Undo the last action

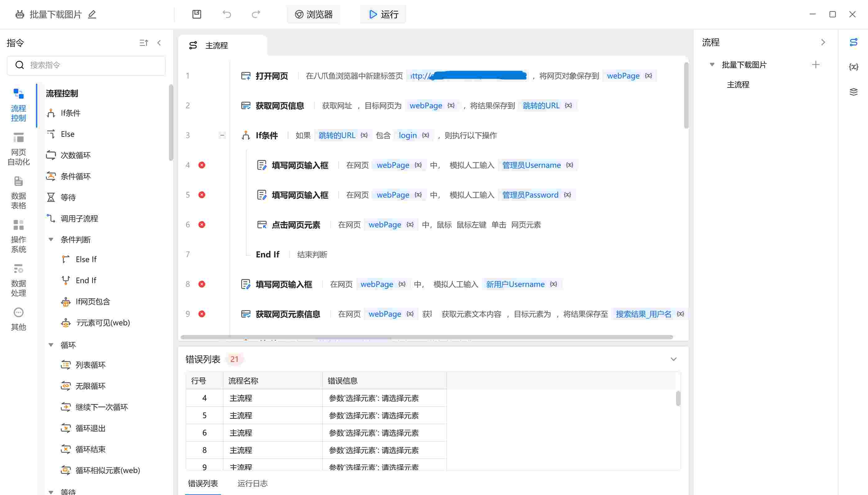226,14
